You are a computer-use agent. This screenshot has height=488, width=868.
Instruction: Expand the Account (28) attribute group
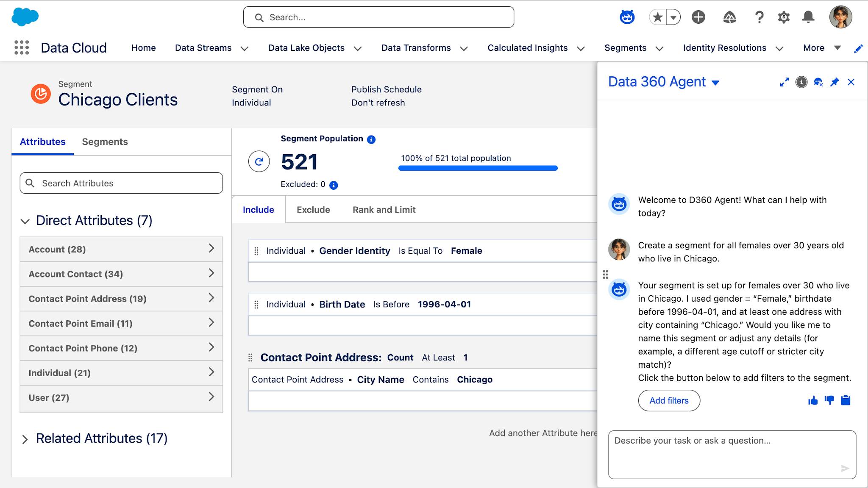click(121, 249)
